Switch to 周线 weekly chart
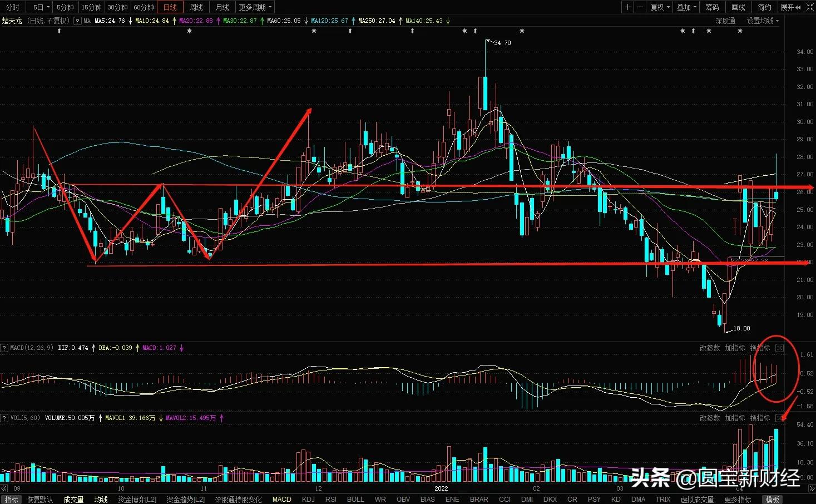The height and width of the screenshot is (504, 816). [196, 7]
